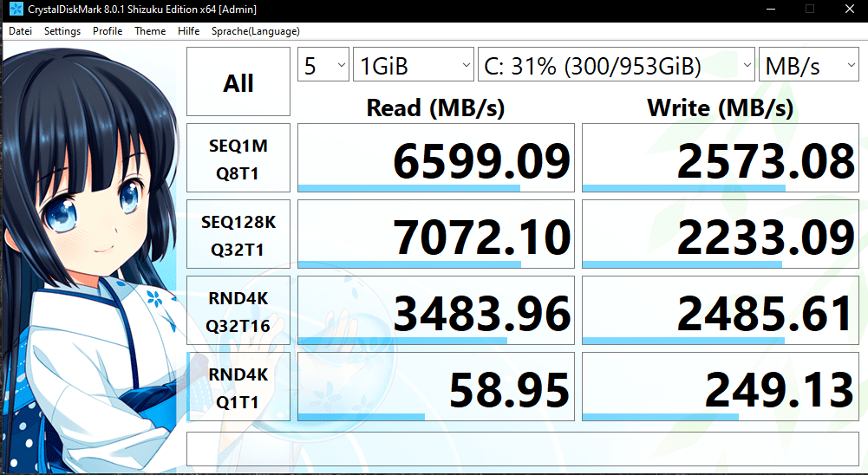Click the RND4K Q1T1 write result 249.13

pos(721,387)
